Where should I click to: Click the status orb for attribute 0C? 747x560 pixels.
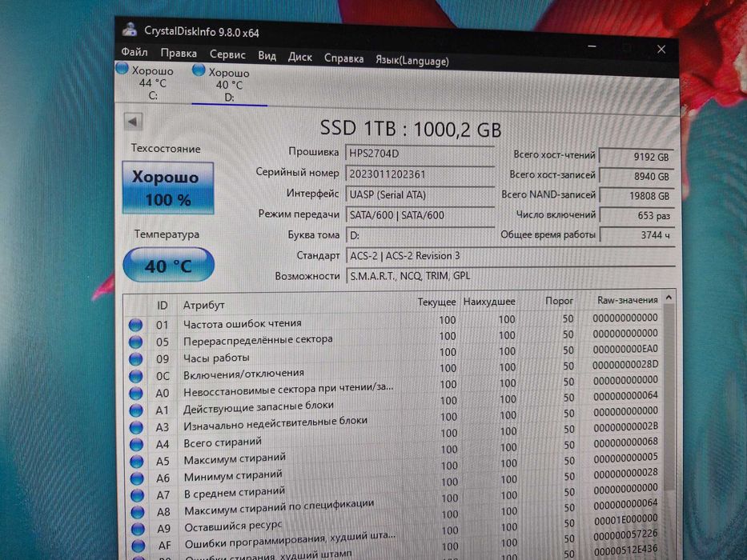pos(136,376)
